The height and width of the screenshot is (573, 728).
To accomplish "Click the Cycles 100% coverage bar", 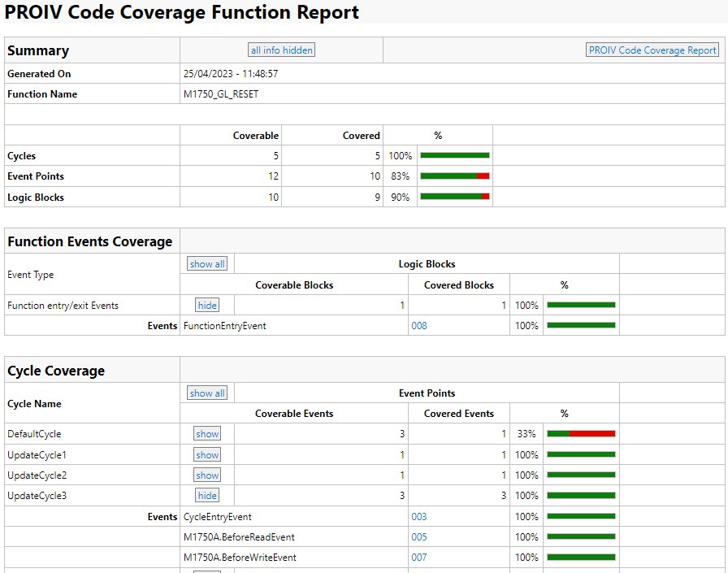I will point(455,155).
